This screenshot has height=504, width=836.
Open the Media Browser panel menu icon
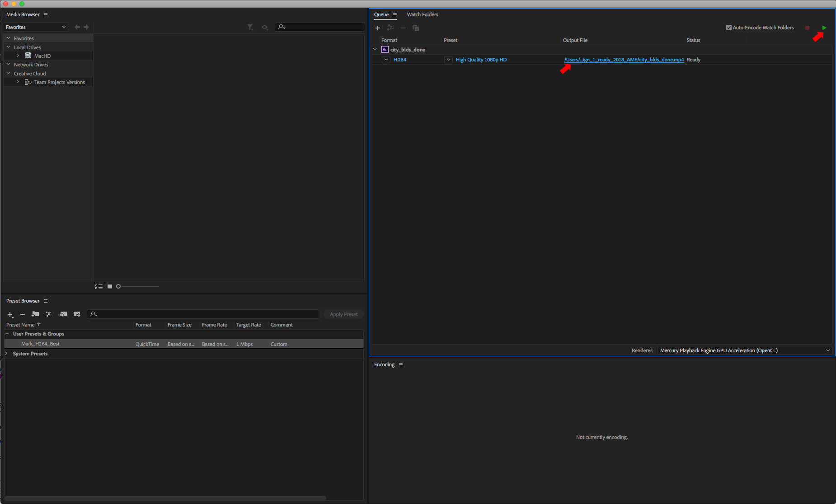coord(46,15)
